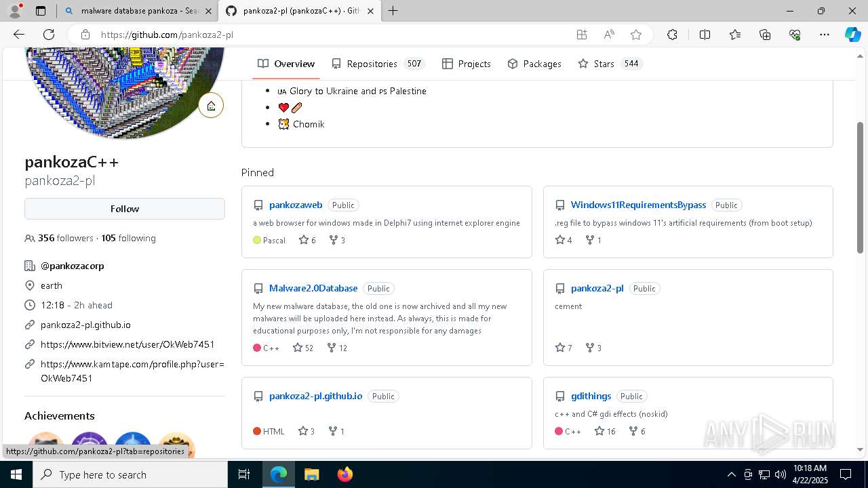Open volume control in tray
868x488 pixels.
click(780, 474)
